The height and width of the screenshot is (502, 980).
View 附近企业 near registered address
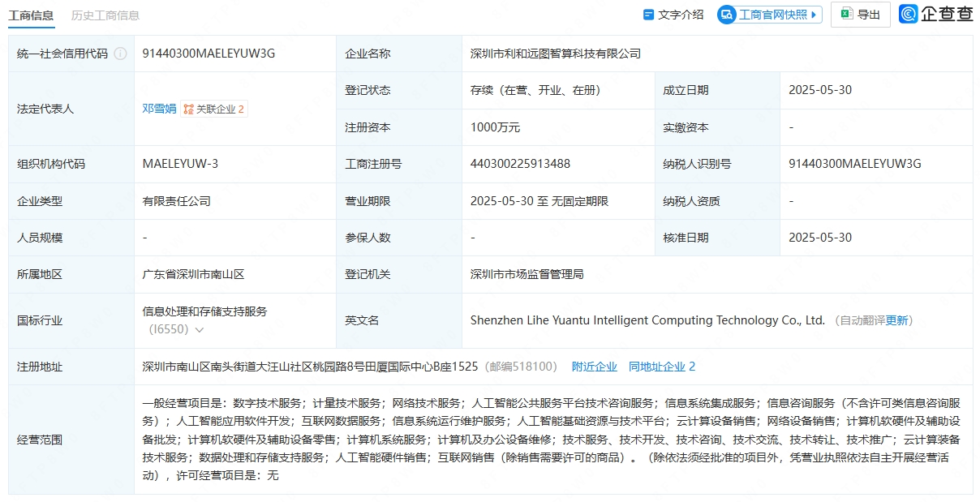coord(594,367)
